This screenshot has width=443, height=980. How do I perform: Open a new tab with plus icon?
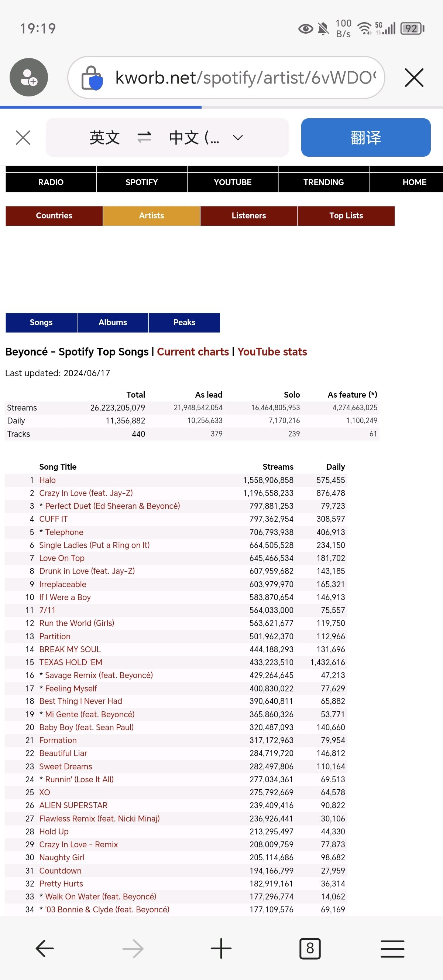[221, 949]
